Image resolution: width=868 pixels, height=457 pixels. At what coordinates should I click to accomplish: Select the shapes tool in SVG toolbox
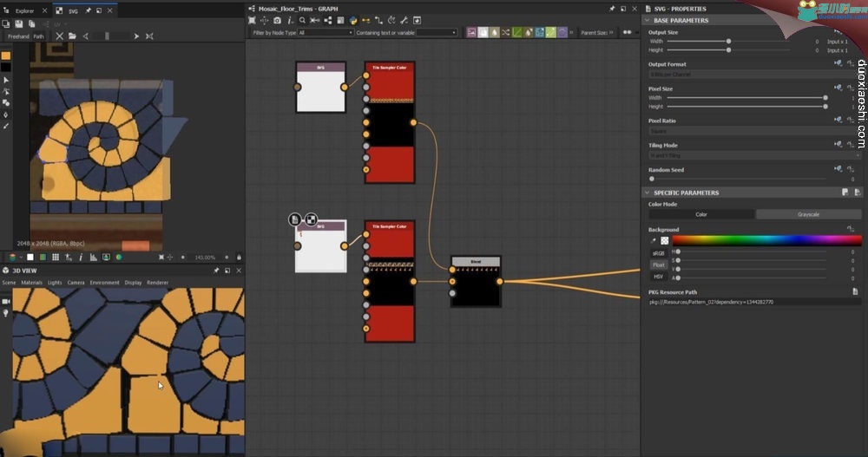click(x=6, y=103)
